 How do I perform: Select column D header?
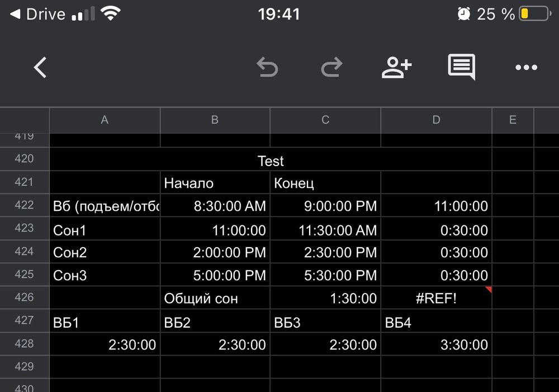[x=436, y=120]
